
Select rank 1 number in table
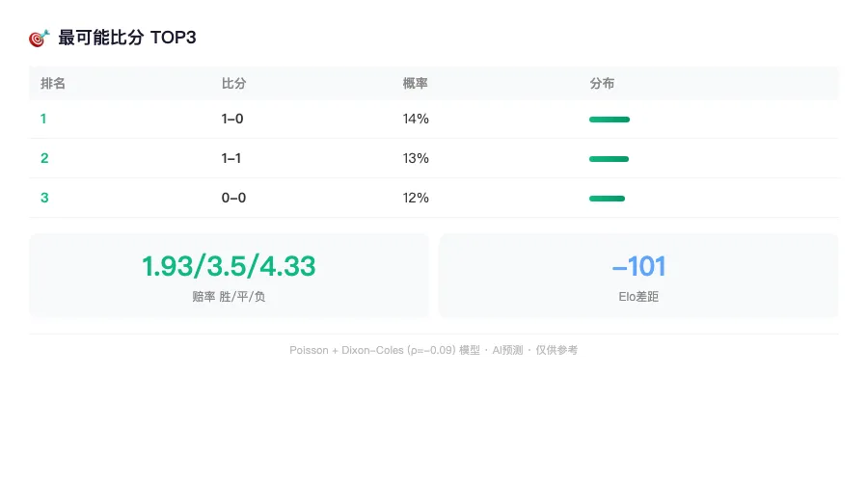[x=43, y=119]
